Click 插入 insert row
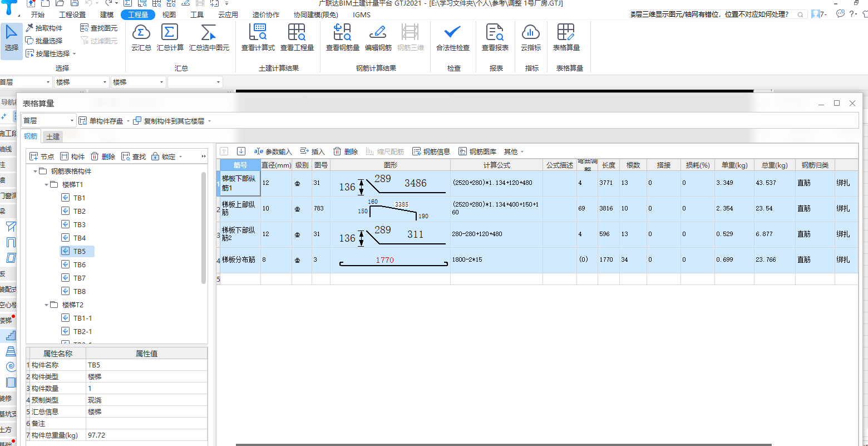Screen dimensions: 868x446 coord(312,151)
